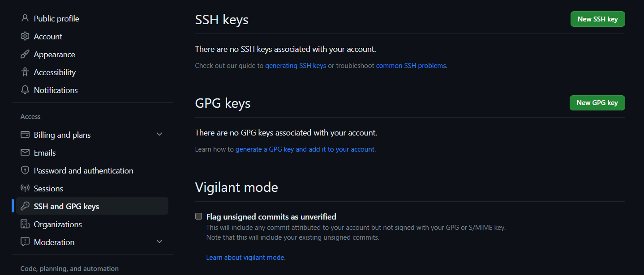The width and height of the screenshot is (644, 275).
Task: Click the gear icon next to Account
Action: pyautogui.click(x=25, y=36)
